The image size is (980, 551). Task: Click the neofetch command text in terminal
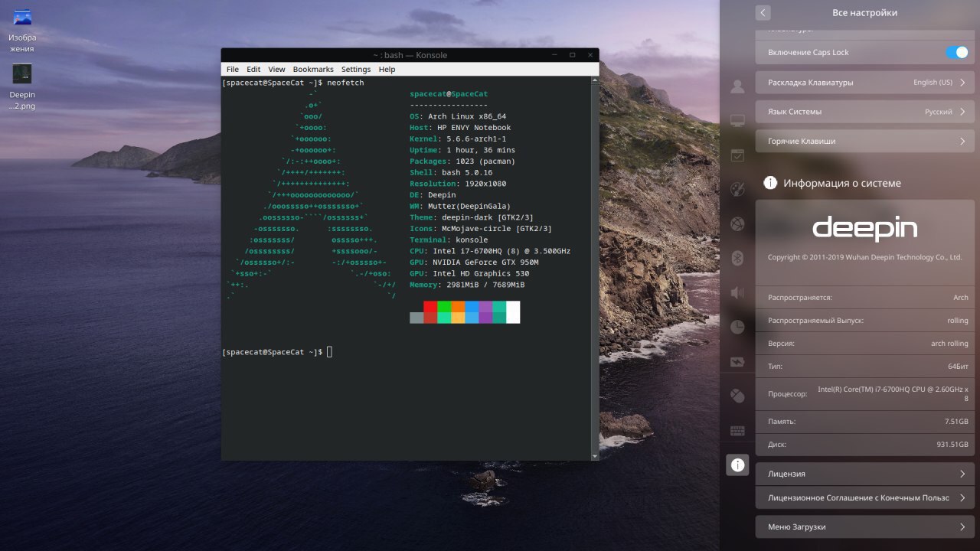point(345,83)
